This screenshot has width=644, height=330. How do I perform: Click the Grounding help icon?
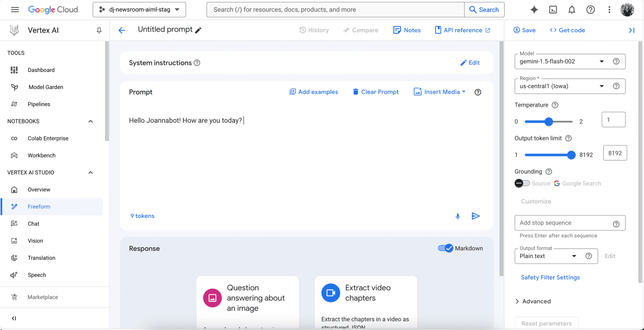click(x=549, y=172)
